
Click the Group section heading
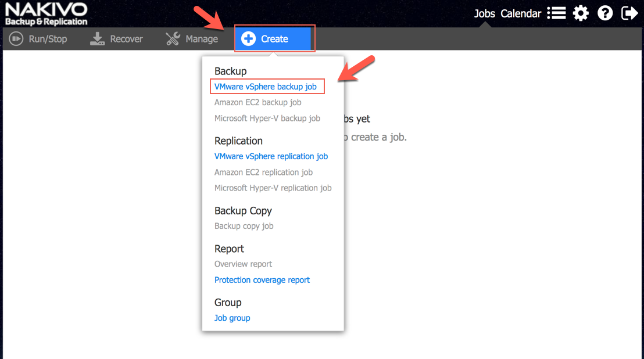coord(228,303)
